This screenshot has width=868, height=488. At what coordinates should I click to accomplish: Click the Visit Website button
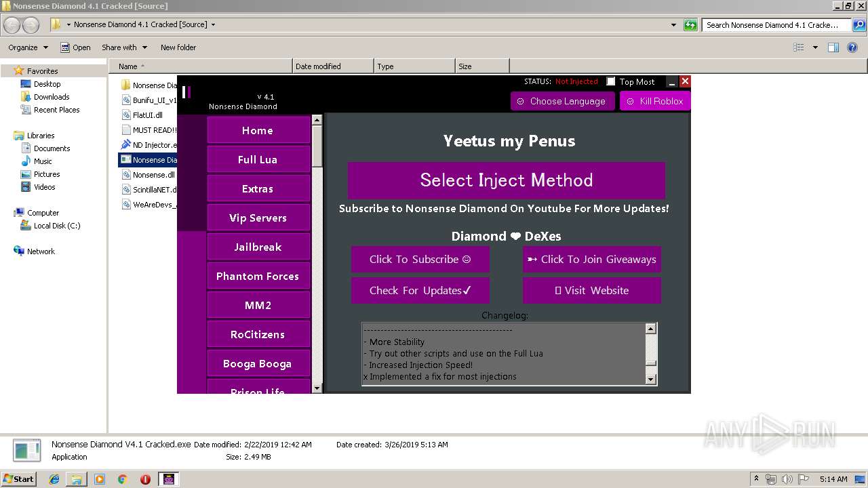[591, 290]
